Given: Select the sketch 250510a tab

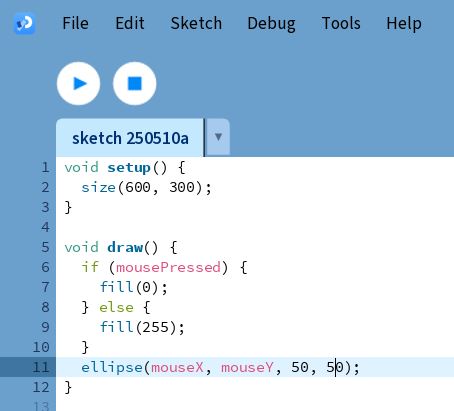Looking at the screenshot, I should (x=130, y=138).
